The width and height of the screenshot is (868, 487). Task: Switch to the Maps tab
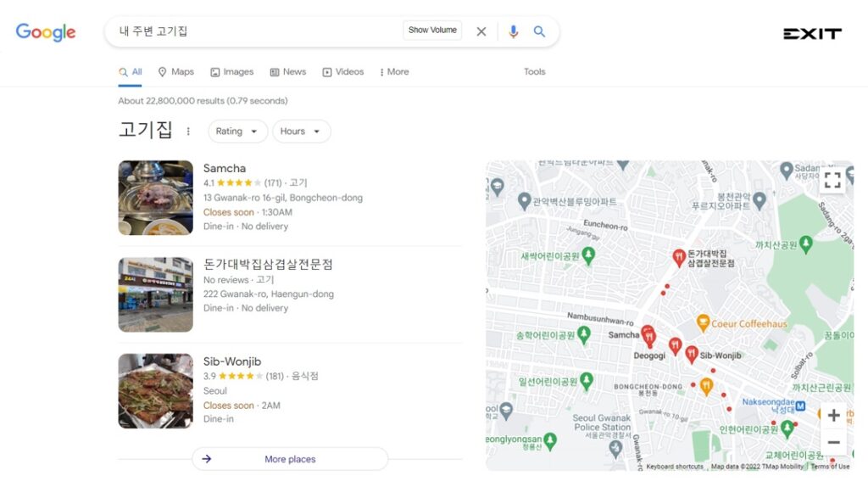click(176, 72)
